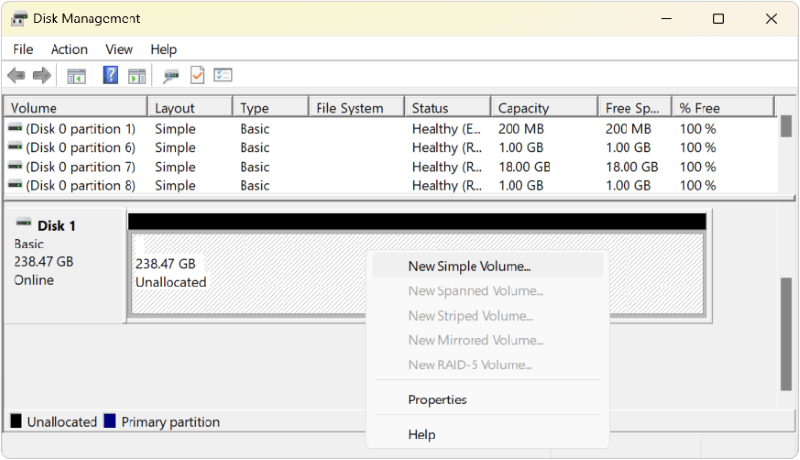Viewport: 800px width, 460px height.
Task: Open the File menu
Action: (x=23, y=49)
